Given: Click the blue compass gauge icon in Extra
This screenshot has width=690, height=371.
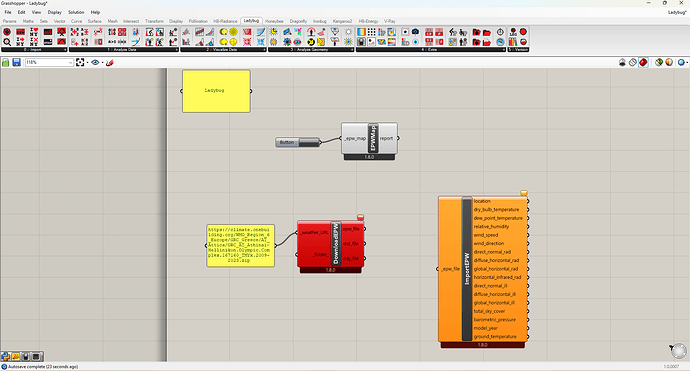Looking at the screenshot, I should [500, 42].
